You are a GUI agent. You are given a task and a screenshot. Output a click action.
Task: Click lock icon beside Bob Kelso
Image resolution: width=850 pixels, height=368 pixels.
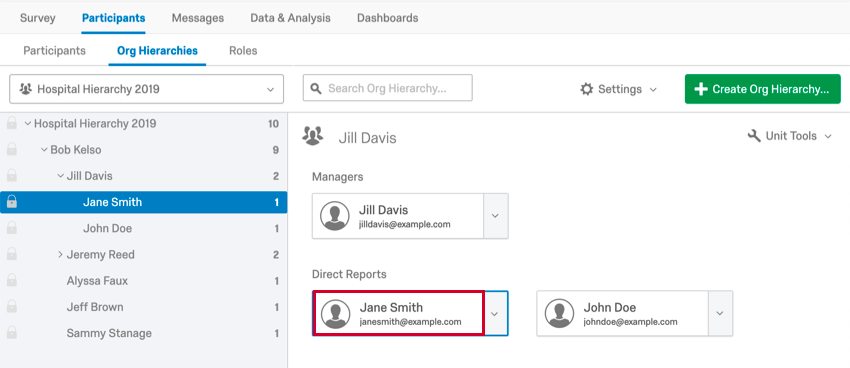(11, 150)
